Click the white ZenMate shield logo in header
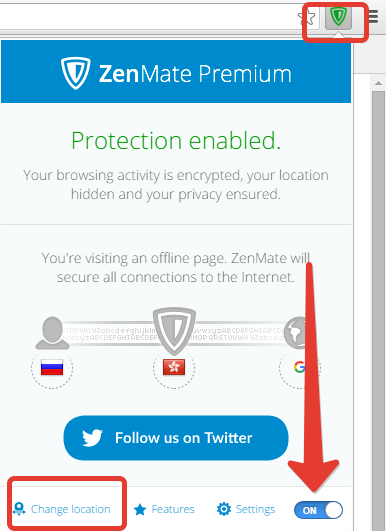Viewport: 386px width, 531px height. pos(76,73)
